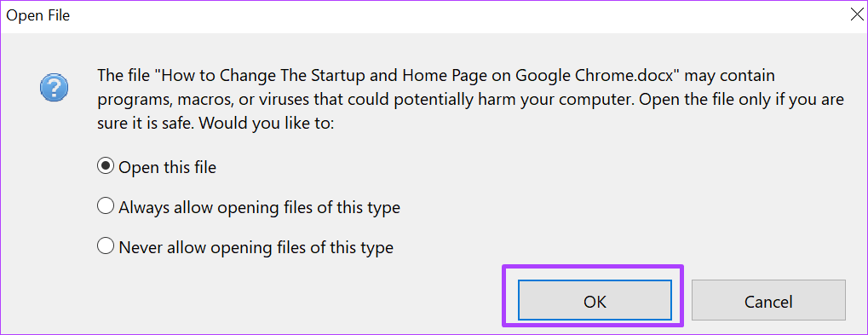Screen dimensions: 868x335
Task: Open the file by clicking the highlighted OK
Action: point(595,301)
